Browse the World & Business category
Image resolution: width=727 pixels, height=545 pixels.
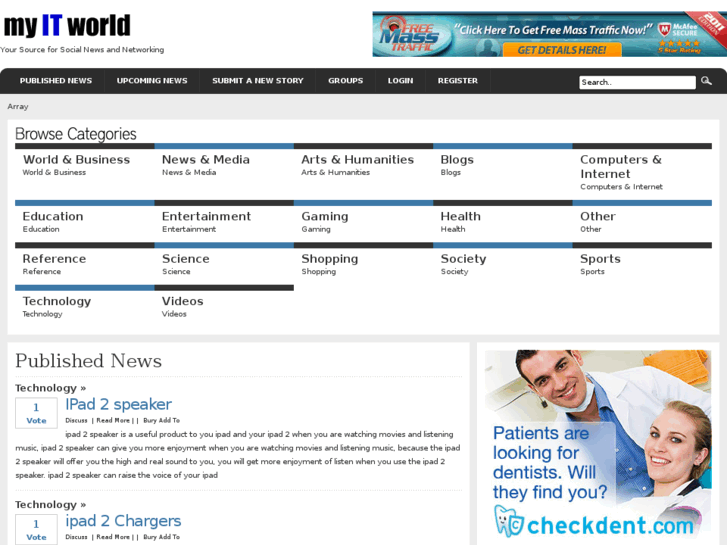tap(77, 160)
